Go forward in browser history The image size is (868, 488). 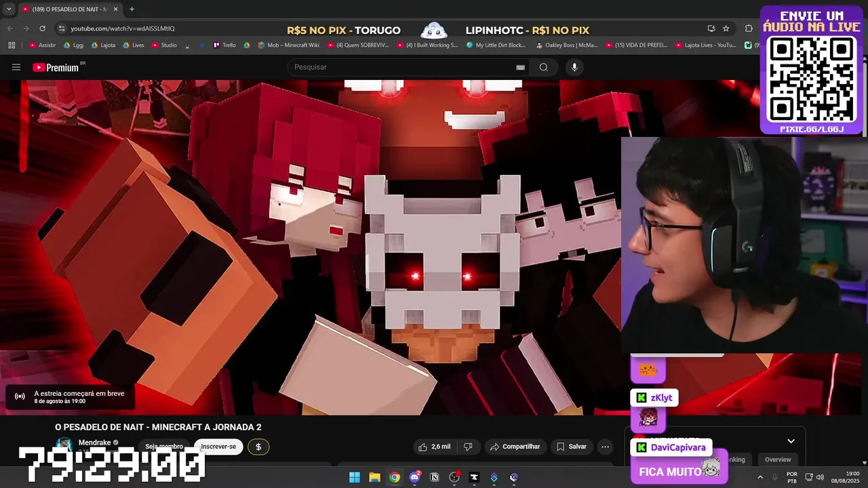coord(26,28)
